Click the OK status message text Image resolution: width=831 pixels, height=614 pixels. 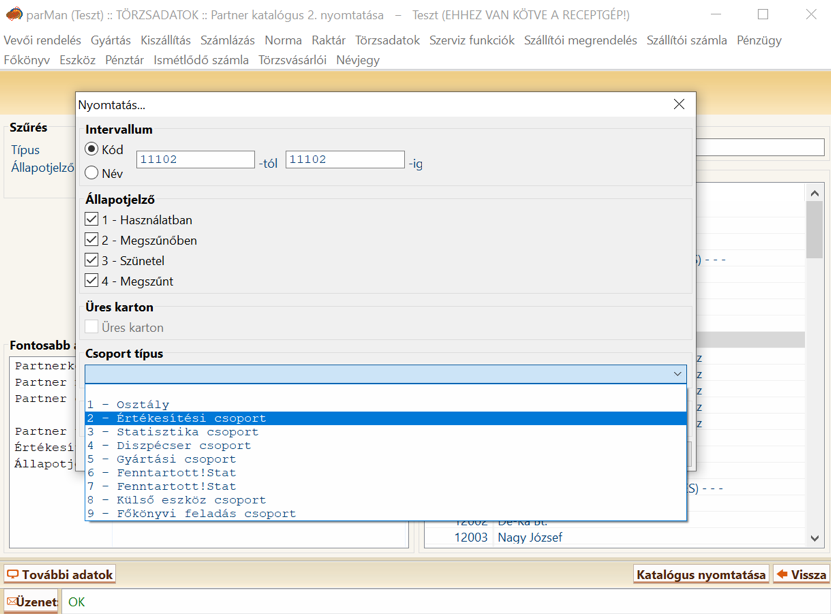click(76, 602)
